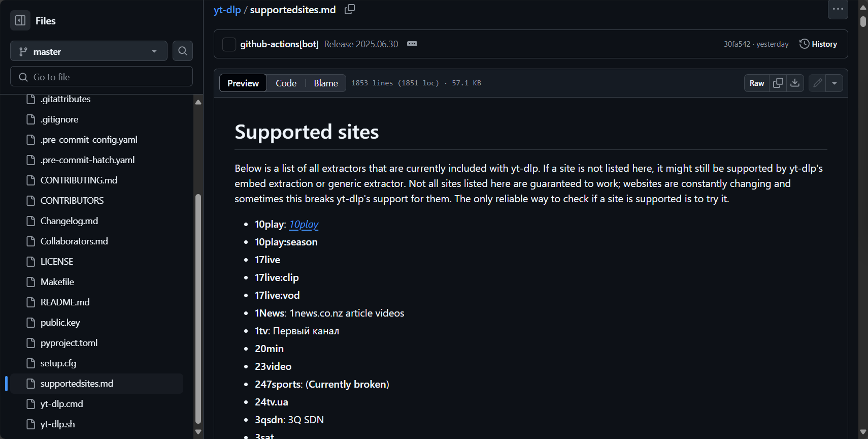Click list entry '17live:vod'

(x=277, y=295)
